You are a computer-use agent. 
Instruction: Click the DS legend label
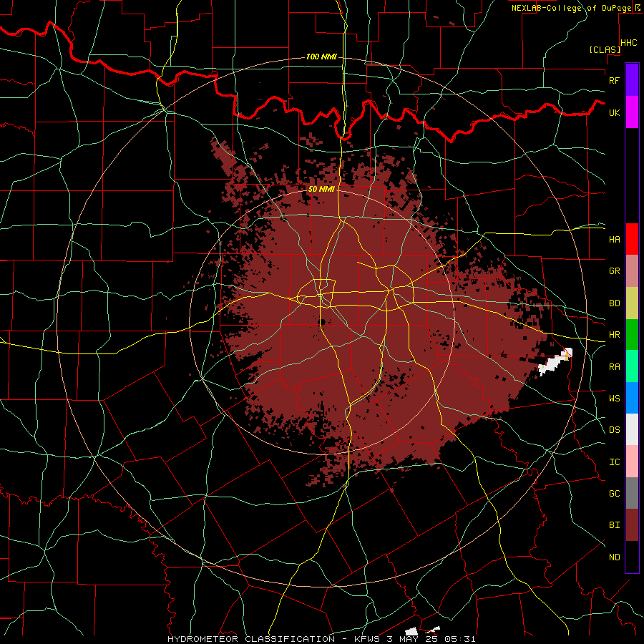[614, 430]
